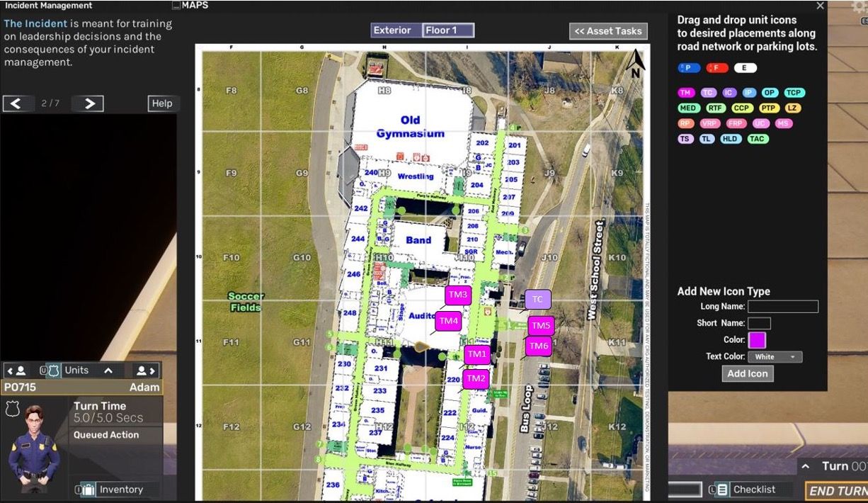Switch to the Exterior map view
Screen dimensions: 868x503
point(392,30)
